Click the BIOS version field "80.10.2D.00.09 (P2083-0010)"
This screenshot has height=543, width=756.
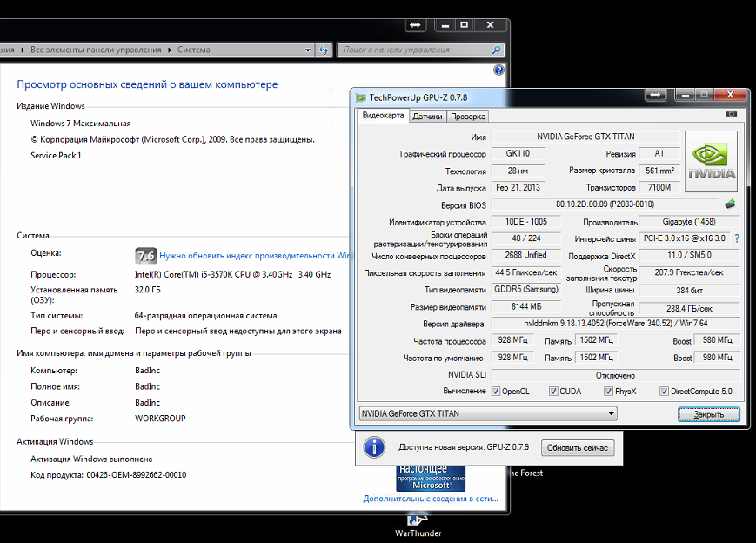click(x=605, y=204)
